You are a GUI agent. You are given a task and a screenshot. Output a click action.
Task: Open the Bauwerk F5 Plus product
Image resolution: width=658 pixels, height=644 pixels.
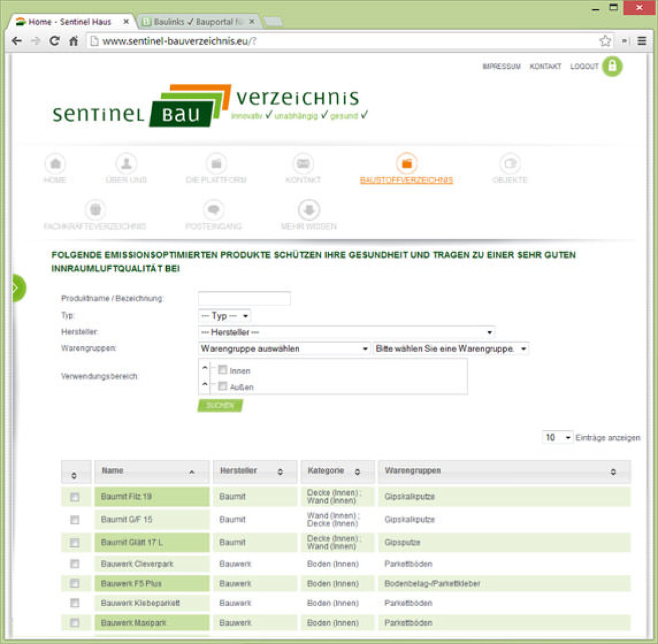[131, 584]
